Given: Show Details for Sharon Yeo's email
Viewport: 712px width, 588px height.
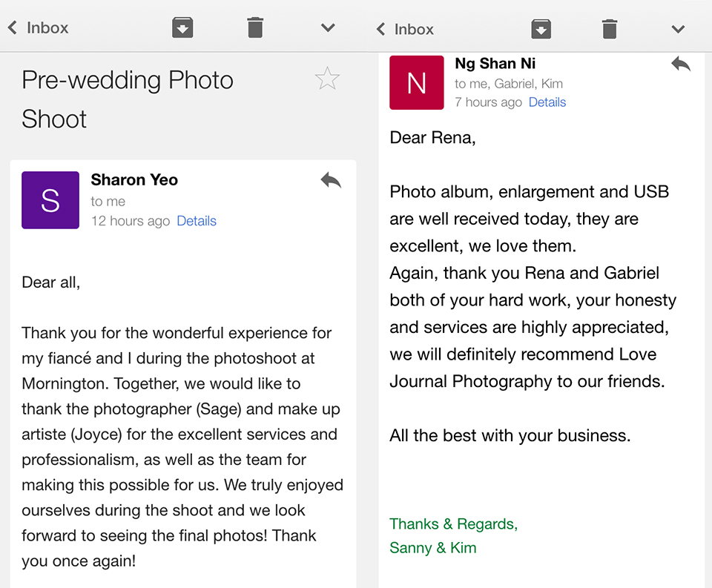Looking at the screenshot, I should 197,221.
